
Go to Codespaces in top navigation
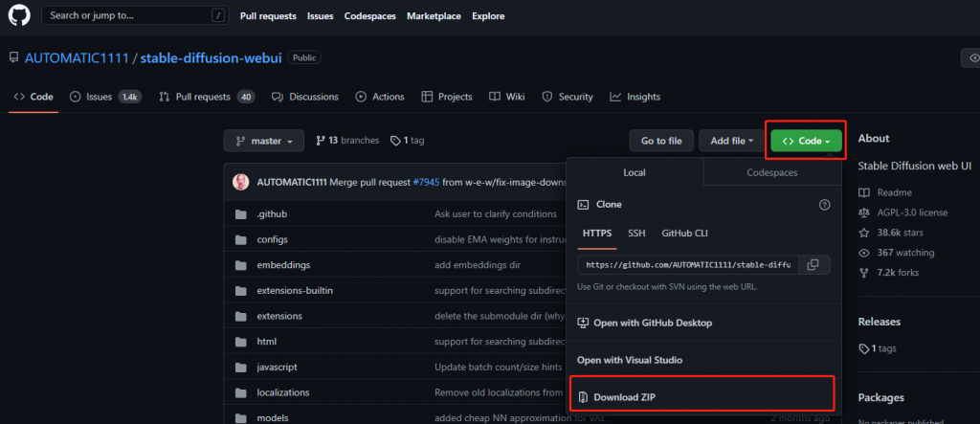[x=370, y=16]
